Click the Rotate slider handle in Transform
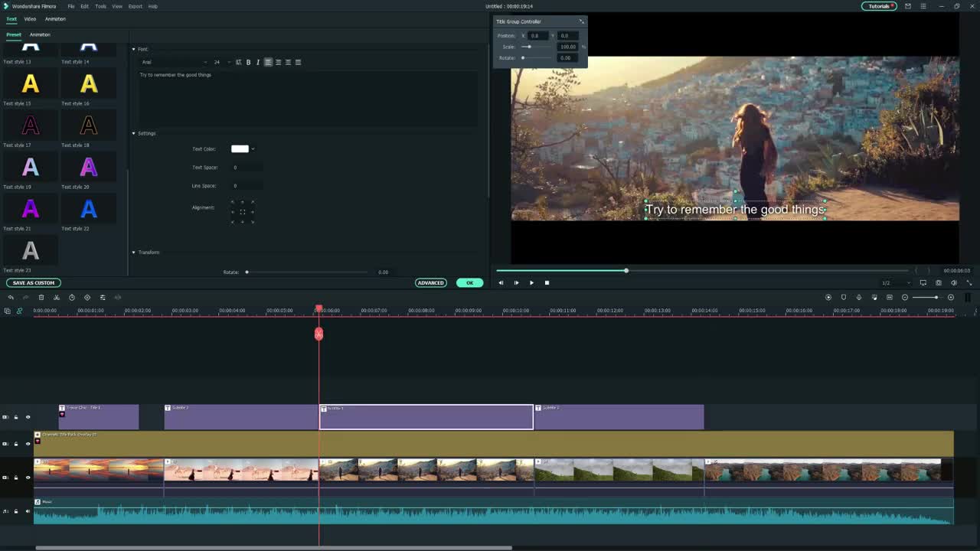 (x=247, y=272)
